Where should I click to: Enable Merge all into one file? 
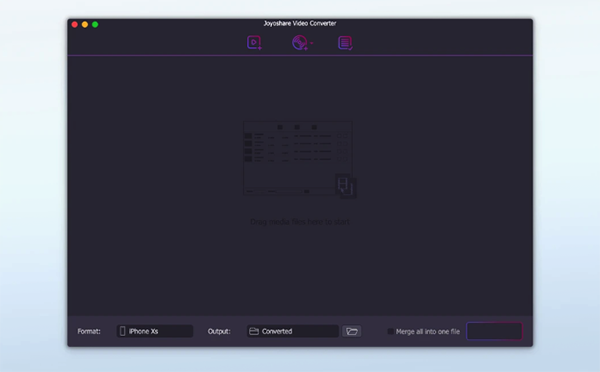(x=390, y=331)
